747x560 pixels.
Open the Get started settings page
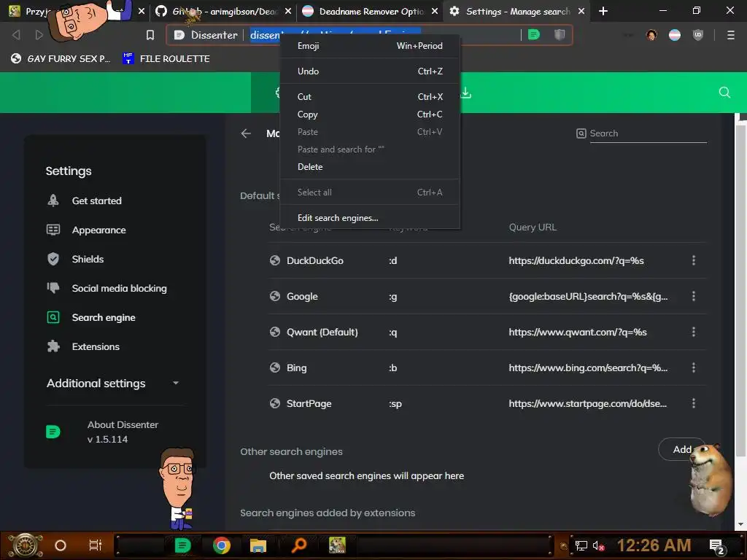[x=97, y=201]
